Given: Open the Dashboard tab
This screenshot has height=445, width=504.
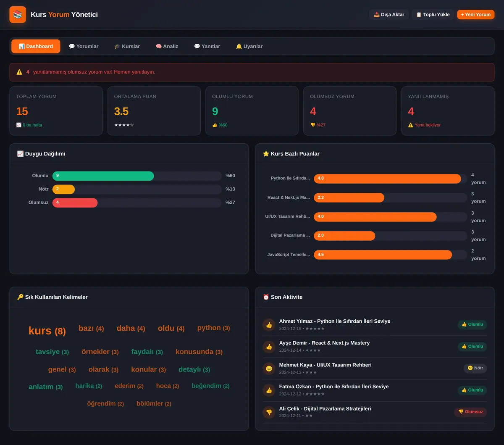Looking at the screenshot, I should (x=36, y=46).
